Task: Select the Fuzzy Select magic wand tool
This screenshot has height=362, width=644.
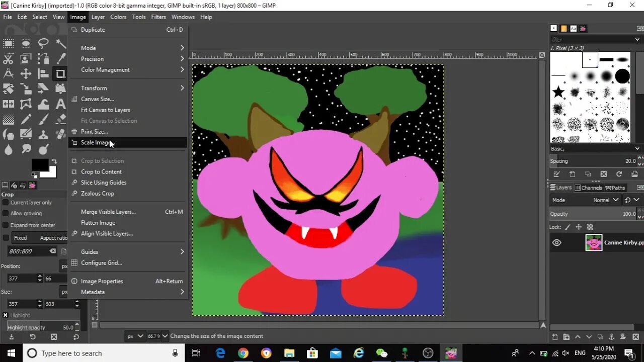Action: click(x=60, y=43)
